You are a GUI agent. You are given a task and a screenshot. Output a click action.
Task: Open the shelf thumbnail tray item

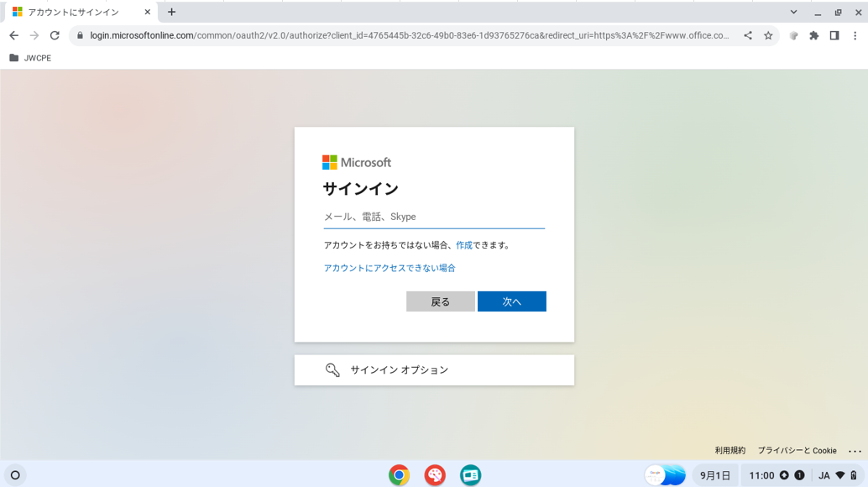[x=665, y=475]
